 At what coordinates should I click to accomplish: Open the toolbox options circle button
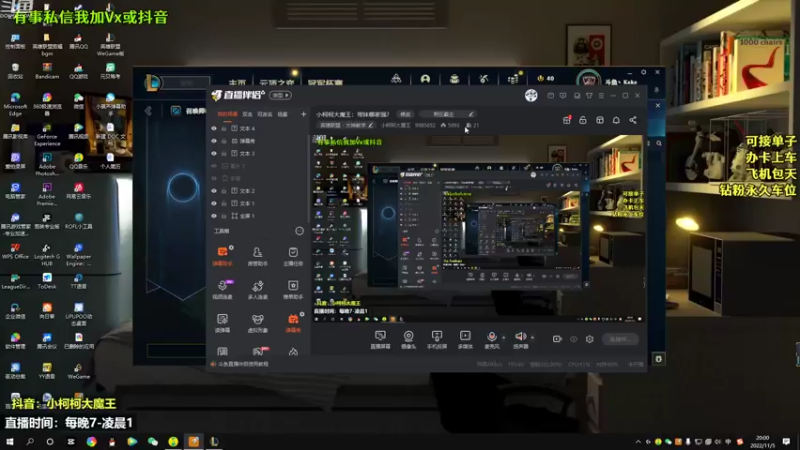(299, 231)
